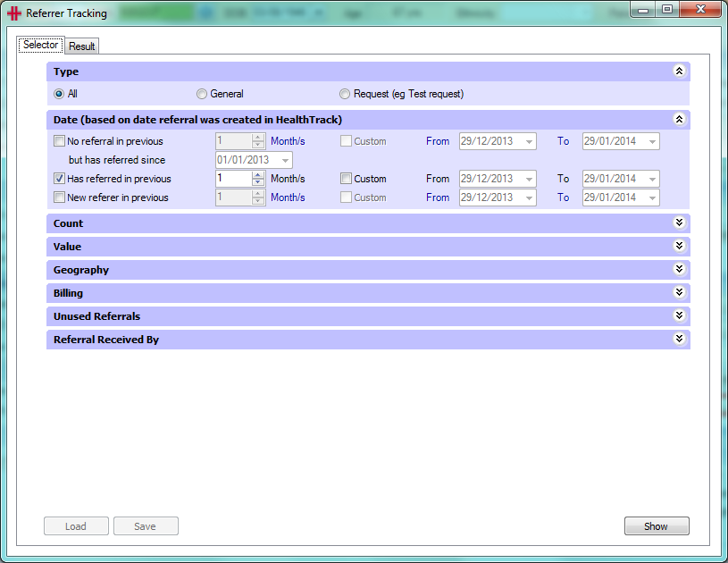The height and width of the screenshot is (563, 728).
Task: Click the Show button
Action: tap(657, 525)
